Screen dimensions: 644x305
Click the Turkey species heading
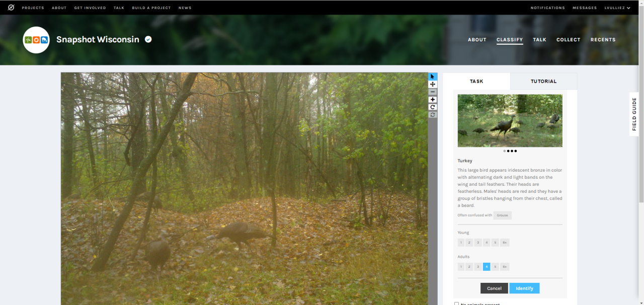pos(465,161)
